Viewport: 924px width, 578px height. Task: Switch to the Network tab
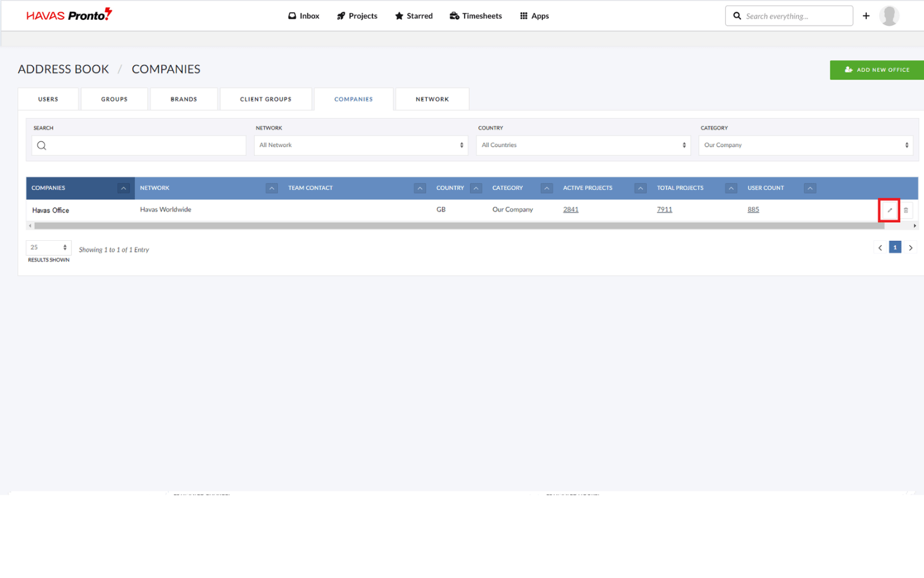432,99
